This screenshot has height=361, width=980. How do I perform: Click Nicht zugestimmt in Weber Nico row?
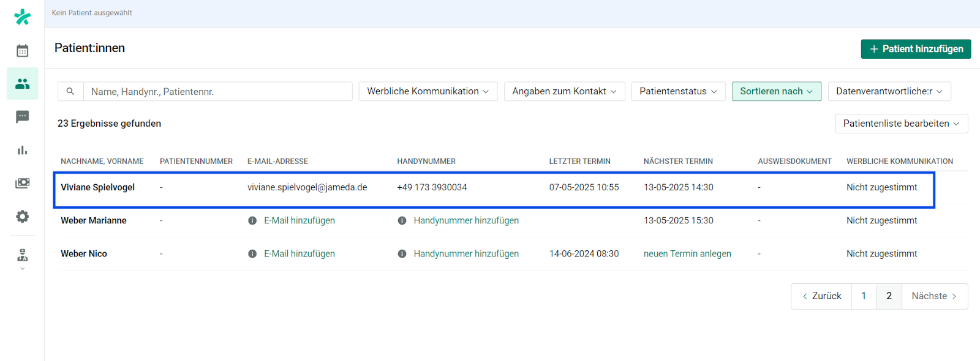coord(882,253)
